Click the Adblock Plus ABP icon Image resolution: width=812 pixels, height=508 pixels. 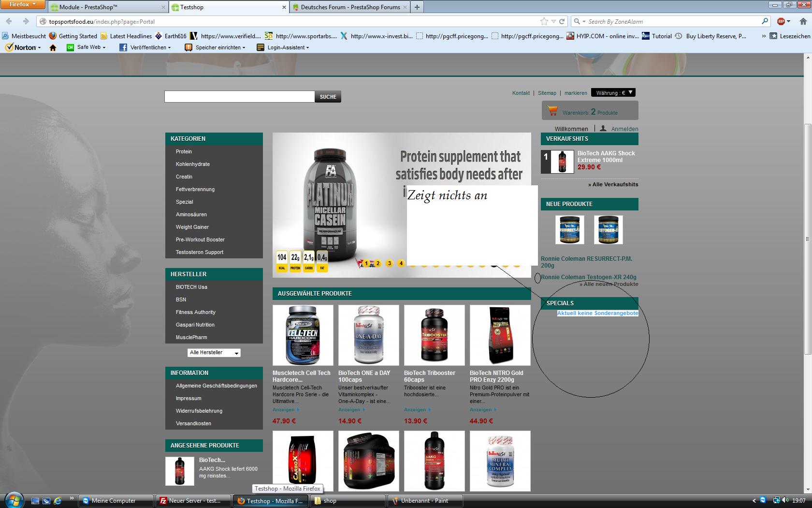pos(781,21)
